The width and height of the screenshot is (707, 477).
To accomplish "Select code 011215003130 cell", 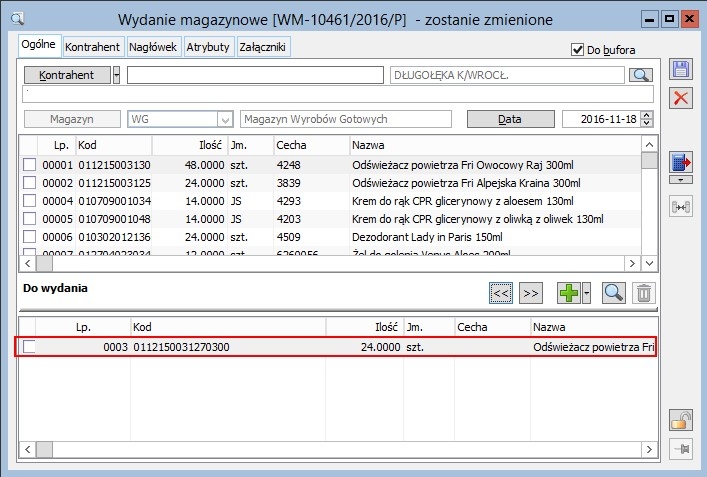I will click(115, 165).
